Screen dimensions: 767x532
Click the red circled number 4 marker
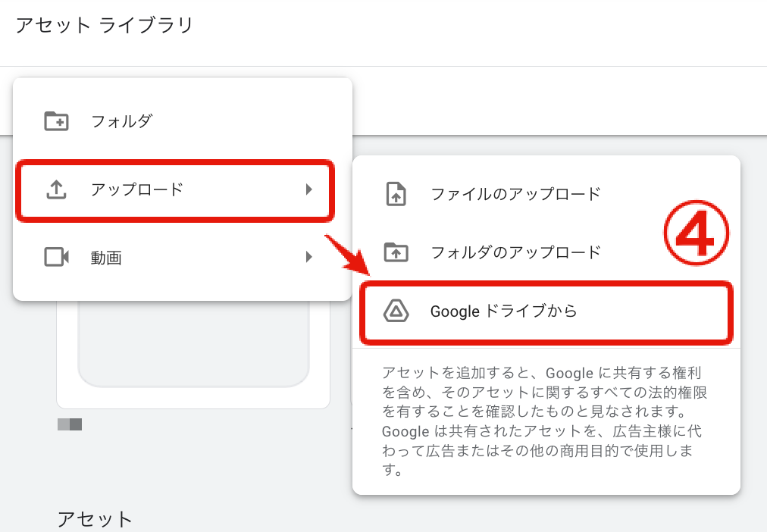pos(697,236)
